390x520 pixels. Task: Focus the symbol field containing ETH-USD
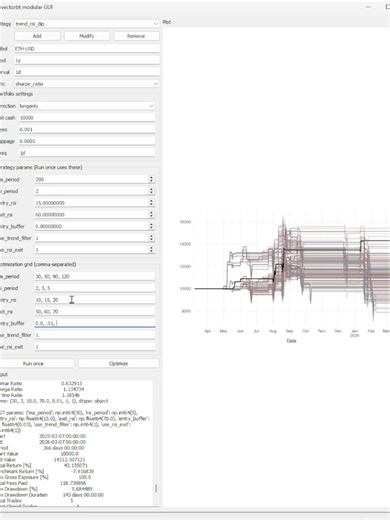point(87,48)
